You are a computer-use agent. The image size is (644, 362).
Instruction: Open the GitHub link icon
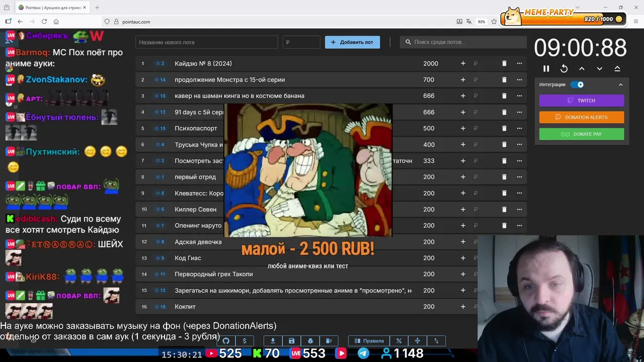click(x=226, y=341)
